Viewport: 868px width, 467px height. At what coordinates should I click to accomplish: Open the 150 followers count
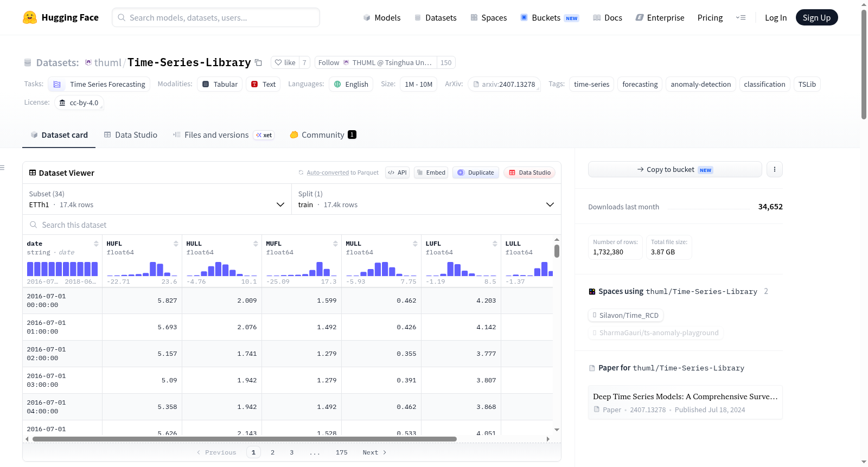click(x=446, y=62)
